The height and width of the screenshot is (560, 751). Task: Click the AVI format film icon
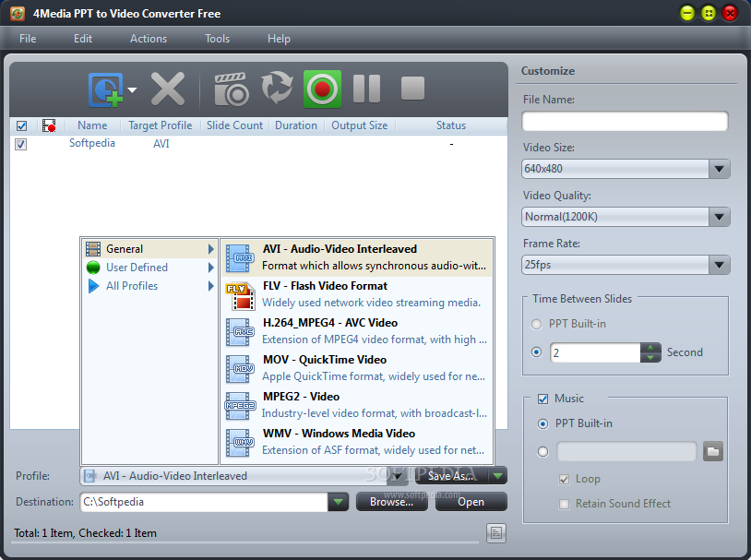(x=240, y=257)
